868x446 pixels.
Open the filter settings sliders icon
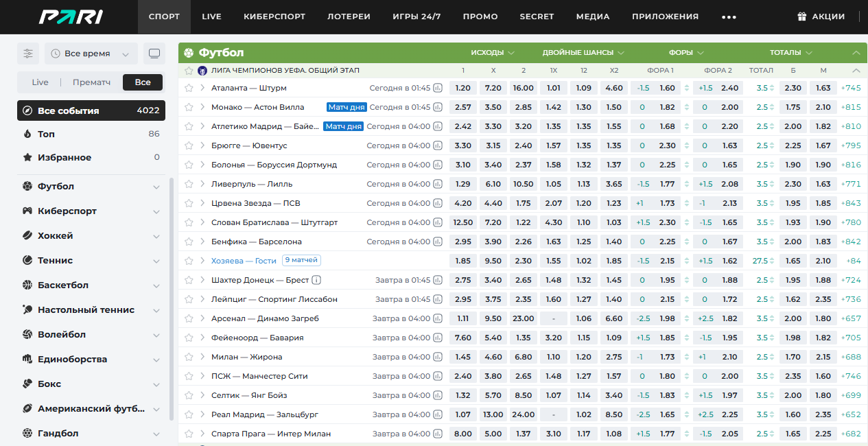point(28,54)
